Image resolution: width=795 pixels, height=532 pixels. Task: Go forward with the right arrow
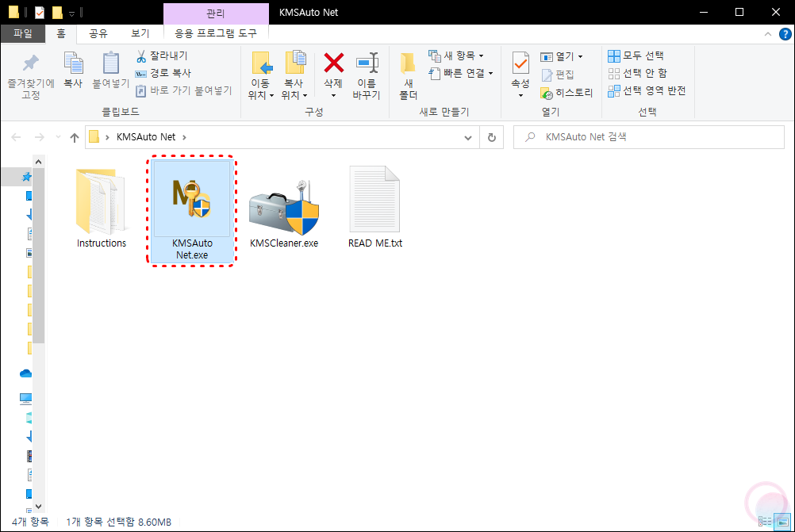coord(39,137)
